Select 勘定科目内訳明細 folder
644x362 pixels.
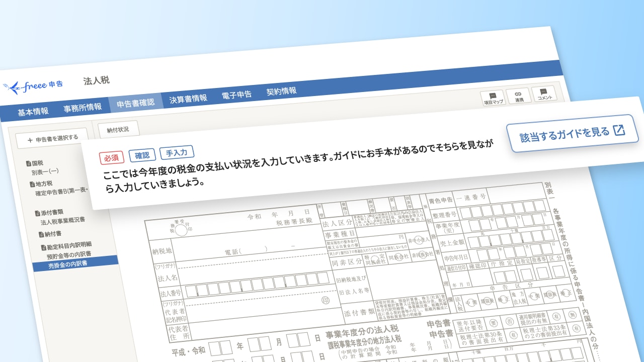pos(66,246)
